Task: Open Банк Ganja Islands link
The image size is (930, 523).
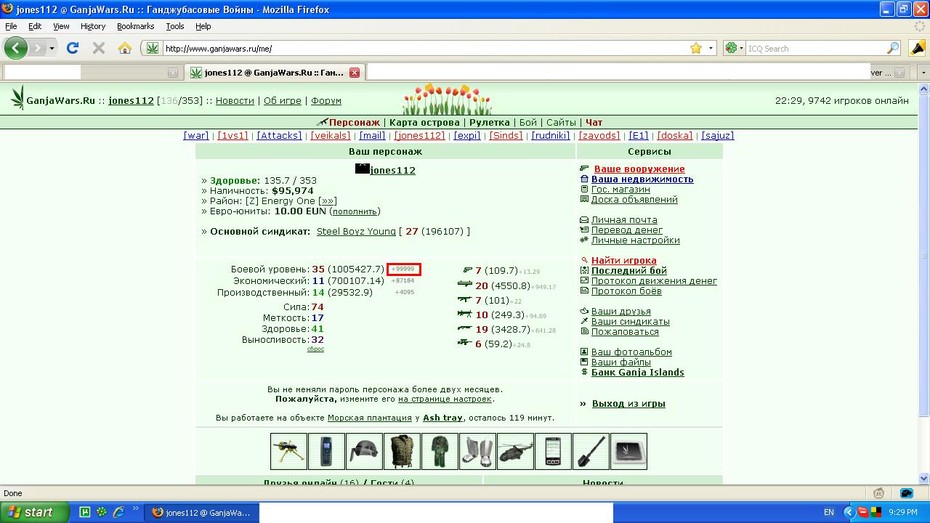Action: click(x=638, y=372)
